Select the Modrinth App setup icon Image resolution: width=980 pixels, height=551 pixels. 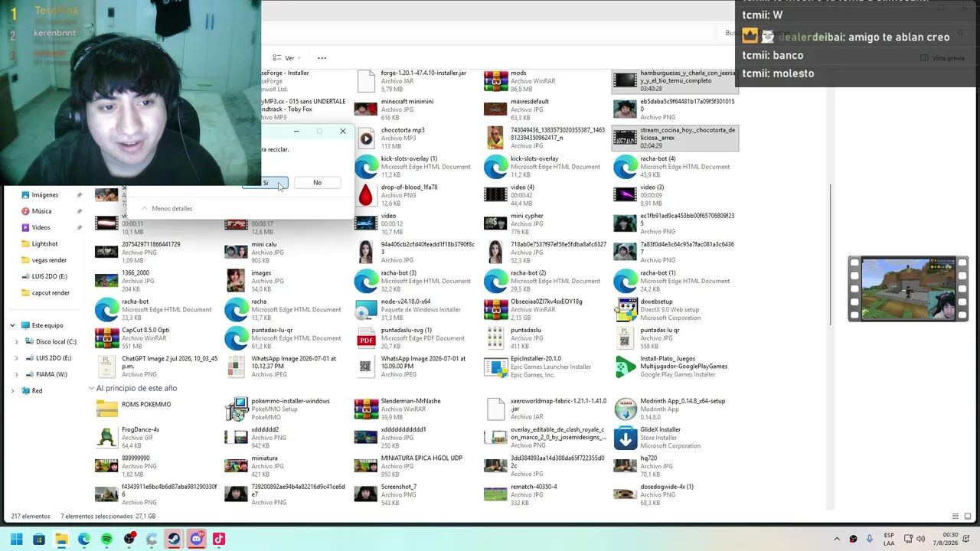[x=626, y=409]
